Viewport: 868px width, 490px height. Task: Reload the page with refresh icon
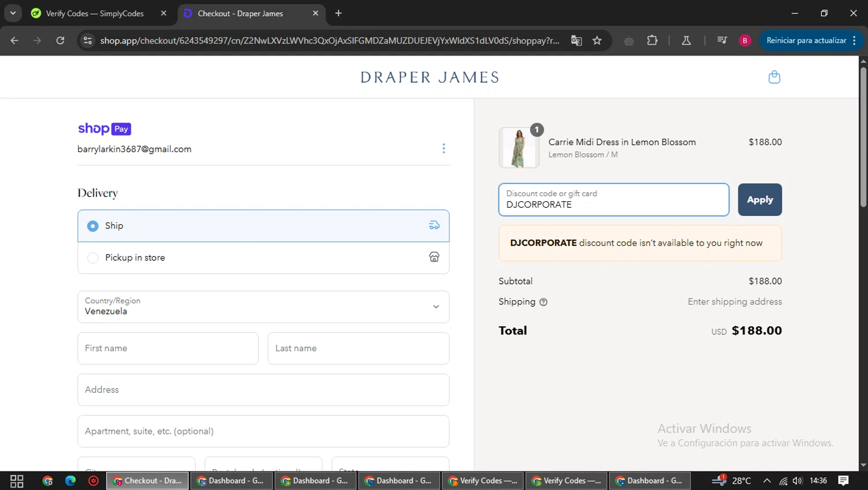(x=60, y=40)
